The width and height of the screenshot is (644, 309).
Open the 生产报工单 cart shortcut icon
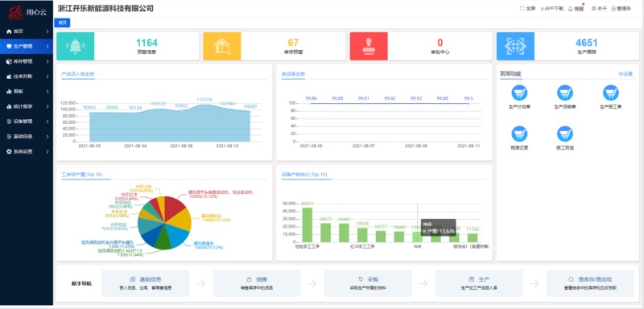point(611,93)
